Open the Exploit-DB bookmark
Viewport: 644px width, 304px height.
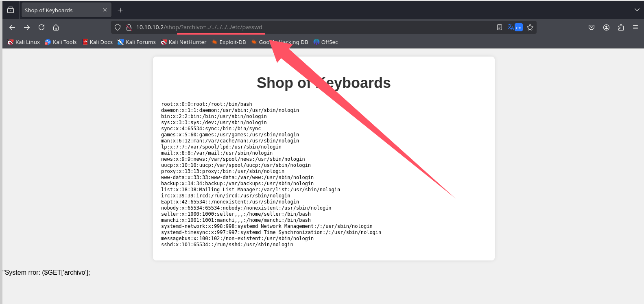tap(229, 42)
